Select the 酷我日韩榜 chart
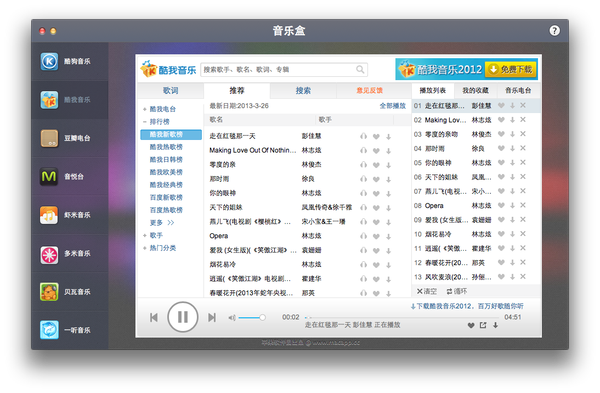This screenshot has width=600, height=393. [166, 160]
